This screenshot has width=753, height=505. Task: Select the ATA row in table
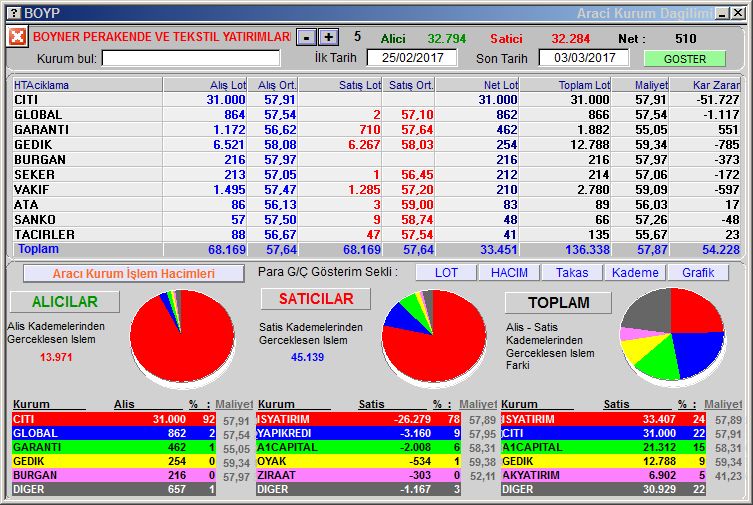[x=376, y=204]
